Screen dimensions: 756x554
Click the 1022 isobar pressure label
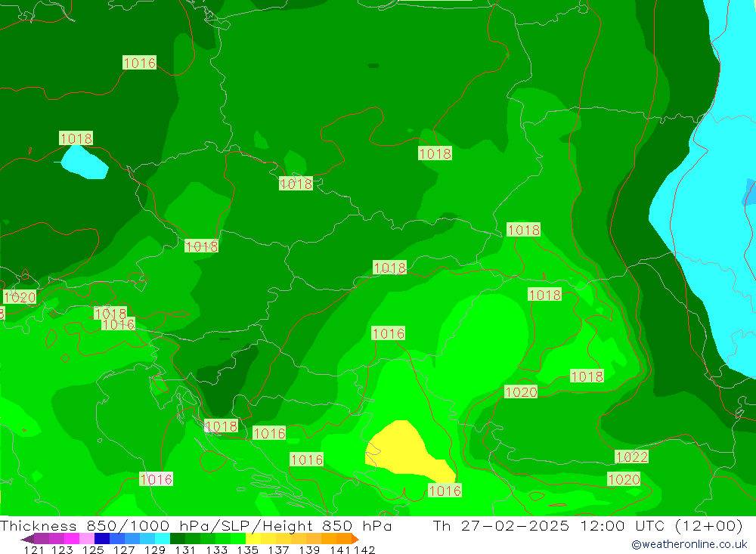coord(631,457)
